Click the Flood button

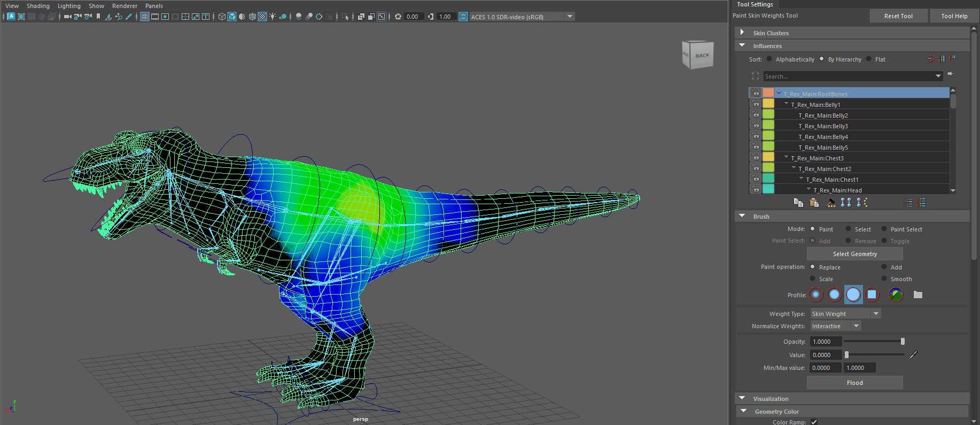click(855, 383)
